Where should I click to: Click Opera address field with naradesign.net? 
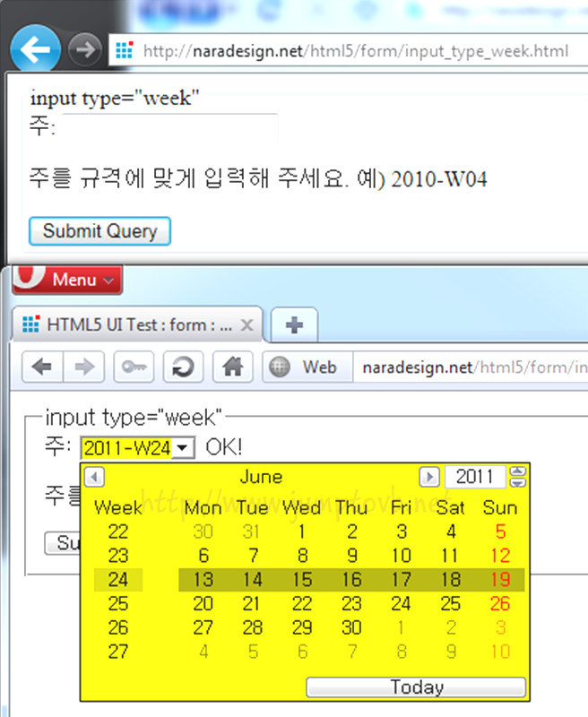470,367
